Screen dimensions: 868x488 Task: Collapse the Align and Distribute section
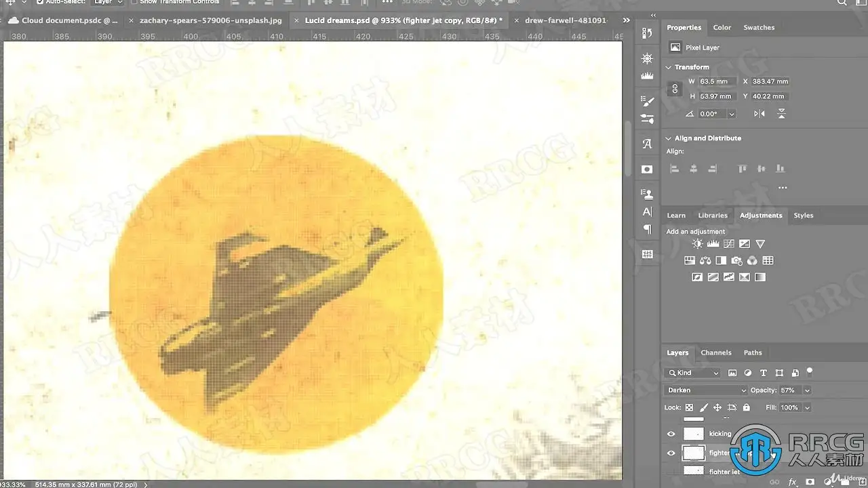668,138
